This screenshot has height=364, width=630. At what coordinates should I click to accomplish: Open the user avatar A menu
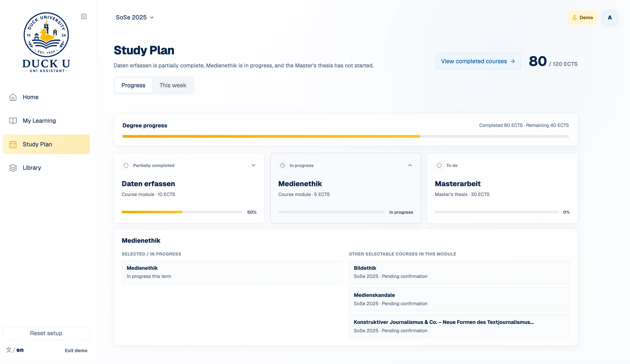point(610,17)
